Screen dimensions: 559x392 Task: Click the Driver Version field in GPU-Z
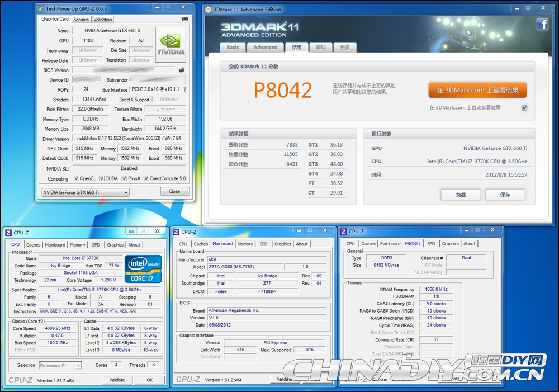pos(129,138)
